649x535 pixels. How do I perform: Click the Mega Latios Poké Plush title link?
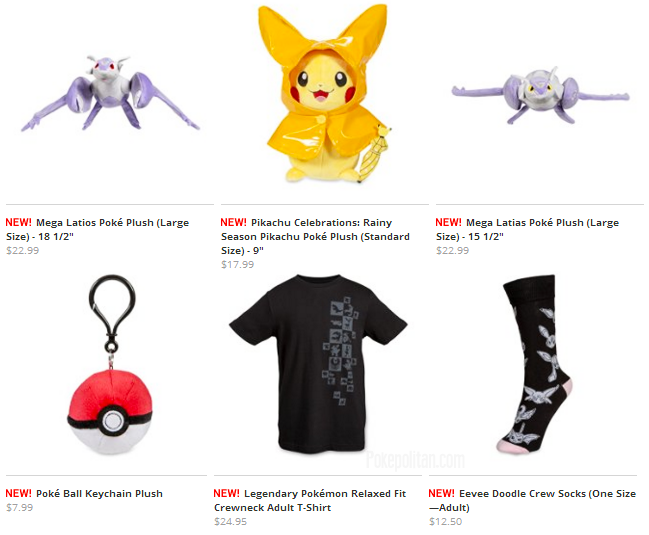[x=97, y=230]
